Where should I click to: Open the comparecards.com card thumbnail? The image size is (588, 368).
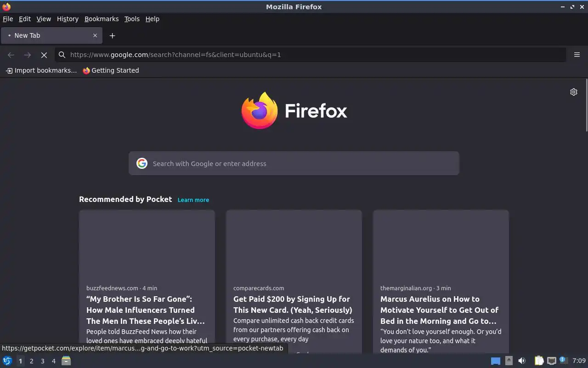(294, 244)
